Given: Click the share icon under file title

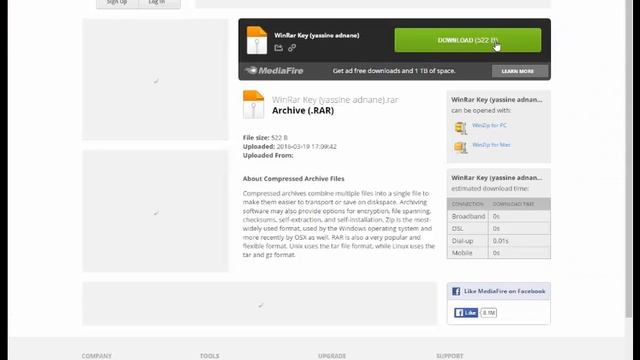Looking at the screenshot, I should click(279, 48).
